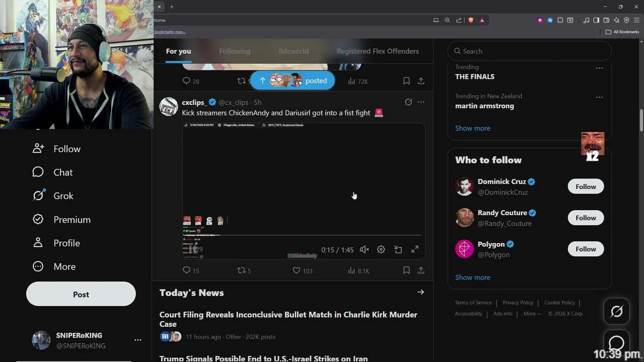The width and height of the screenshot is (644, 362).
Task: Like the cxclips_ post with 103 likes
Action: (x=302, y=270)
